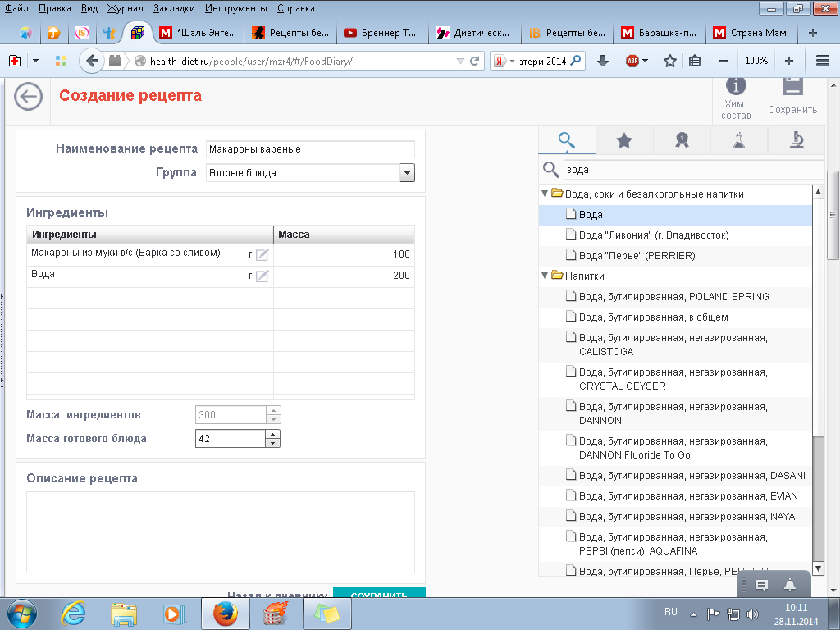Image resolution: width=840 pixels, height=630 pixels.
Task: Increase Масса готового блюда with up arrow
Action: click(272, 434)
